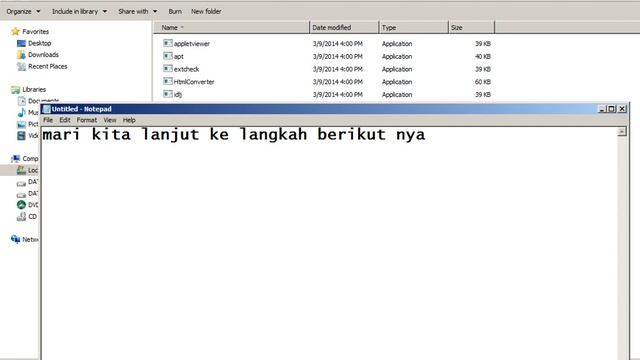This screenshot has width=640, height=360.
Task: Click the Computer icon in navigation pane
Action: point(16,158)
